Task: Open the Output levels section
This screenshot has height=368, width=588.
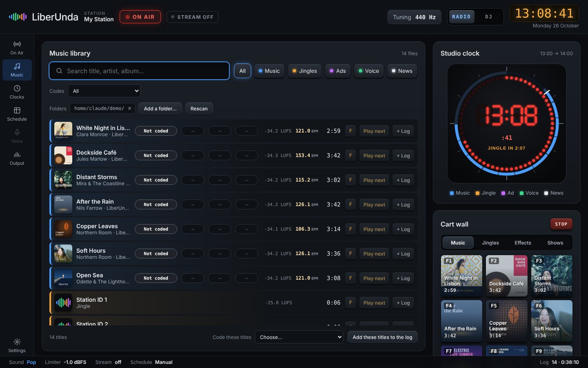Action: pyautogui.click(x=17, y=158)
